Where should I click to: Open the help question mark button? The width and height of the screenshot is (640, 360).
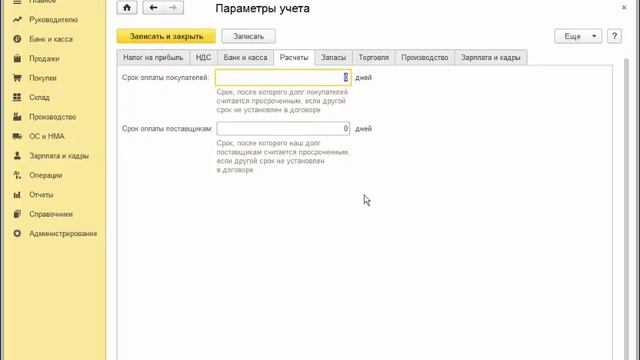click(614, 36)
